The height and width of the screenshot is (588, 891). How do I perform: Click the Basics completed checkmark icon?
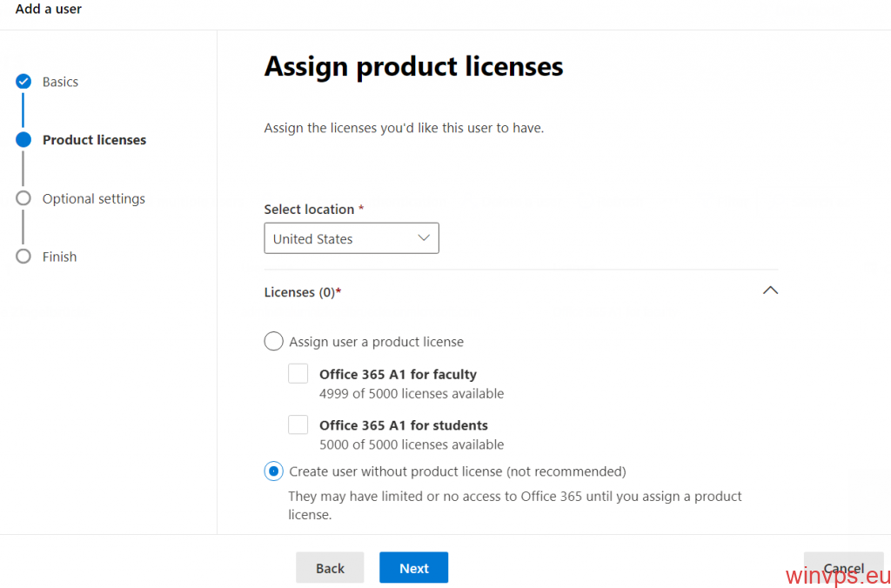23,82
